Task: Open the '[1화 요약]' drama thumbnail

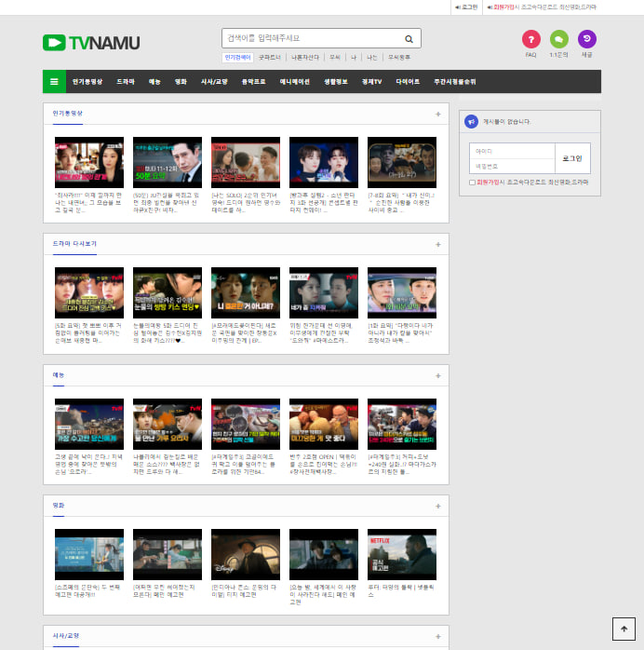Action: (x=402, y=292)
